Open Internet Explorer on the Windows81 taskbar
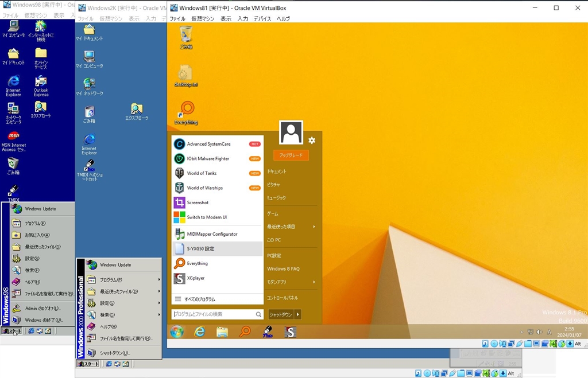588x378 pixels. click(x=199, y=332)
